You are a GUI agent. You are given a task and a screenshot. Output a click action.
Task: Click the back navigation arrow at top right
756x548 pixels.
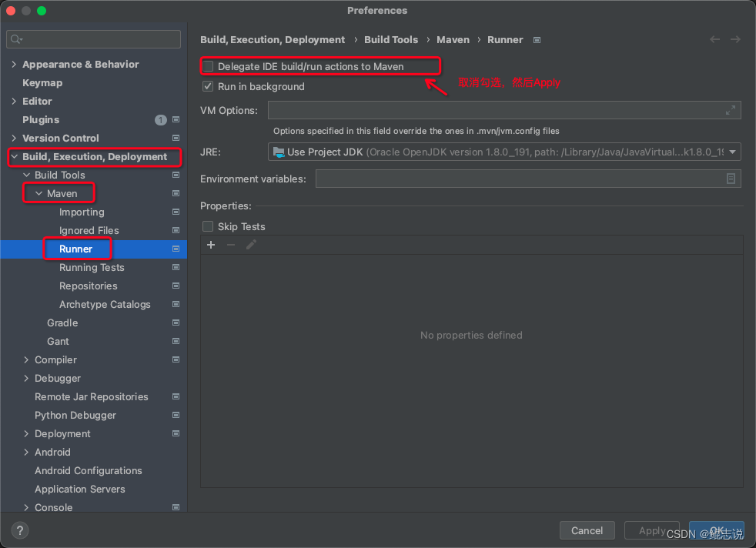point(714,39)
